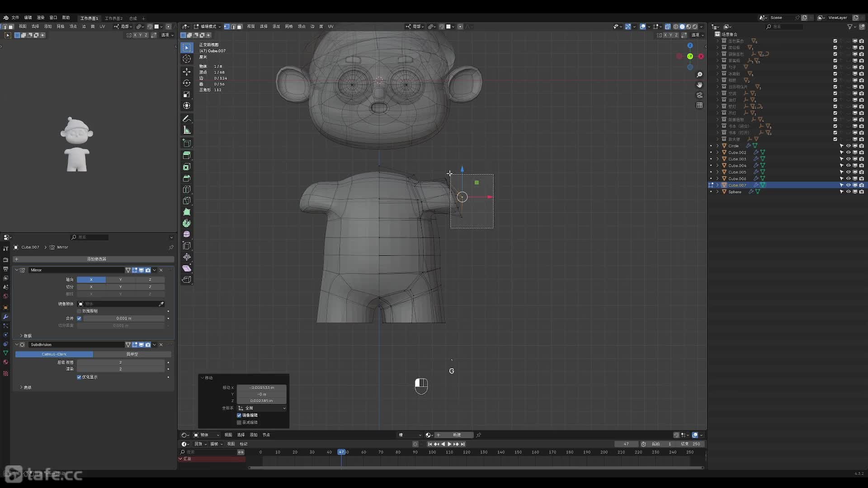868x488 pixels.
Task: Click the eyedropper for Mirror object
Action: (x=161, y=304)
